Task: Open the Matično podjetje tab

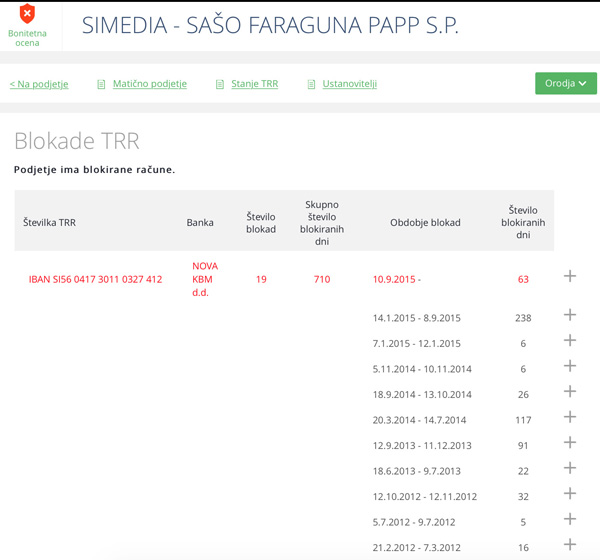Action: click(149, 84)
